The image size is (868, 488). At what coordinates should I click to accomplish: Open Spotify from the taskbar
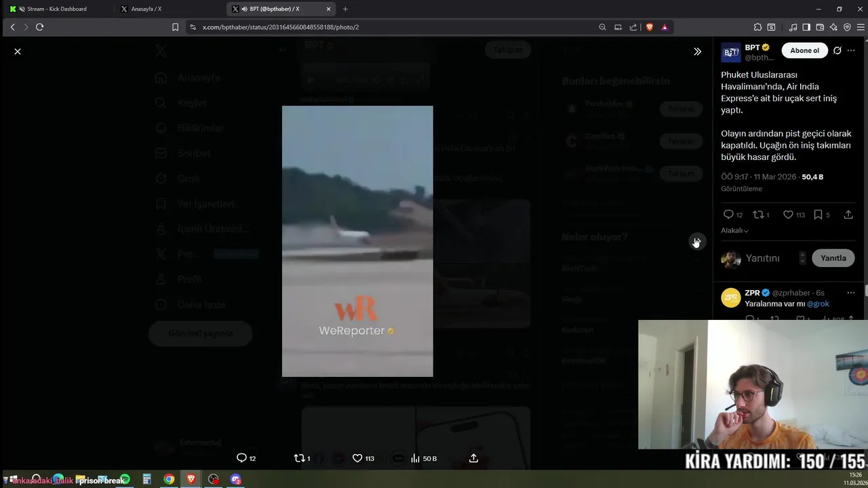(125, 479)
